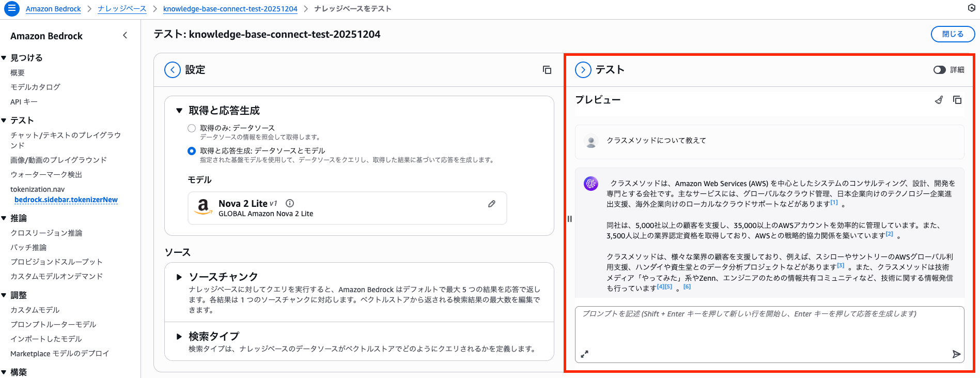
Task: Open クロスリージョン推論 in the sidebar
Action: pos(46,233)
